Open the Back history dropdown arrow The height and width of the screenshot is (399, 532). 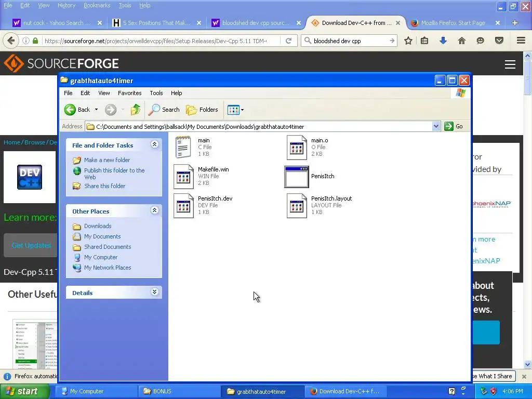click(96, 110)
